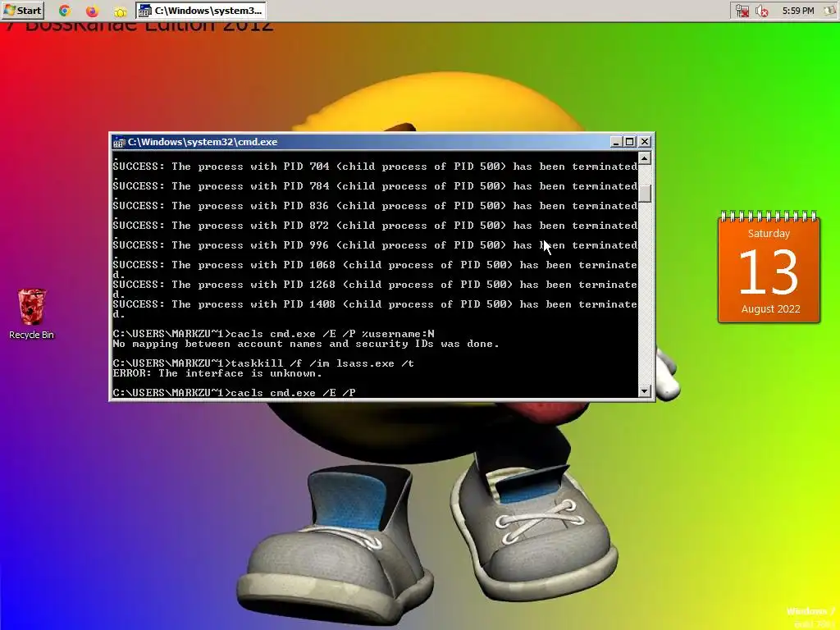
Task: Click the cmd vertical scrollbar thumb
Action: pyautogui.click(x=645, y=194)
